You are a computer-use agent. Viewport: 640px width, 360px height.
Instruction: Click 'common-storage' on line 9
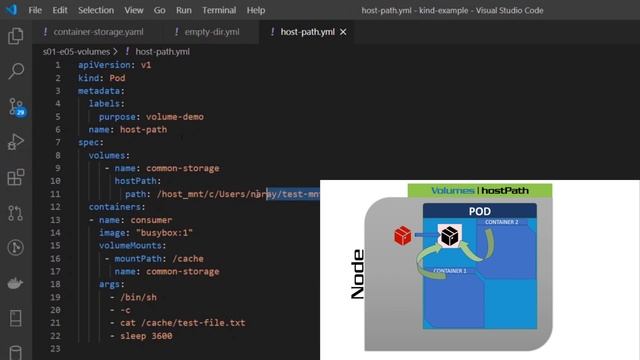182,168
